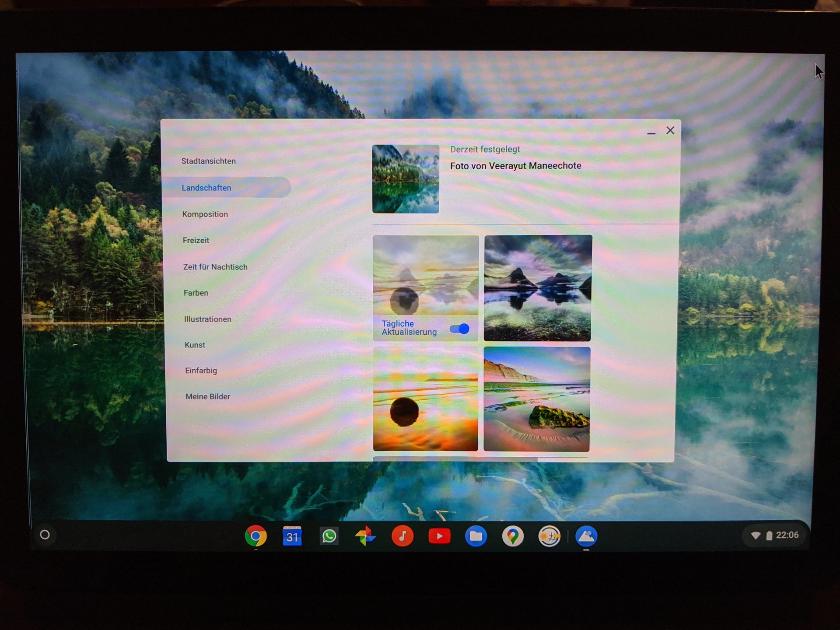Click the wallpaper picker shelf icon
840x630 pixels.
point(586,536)
